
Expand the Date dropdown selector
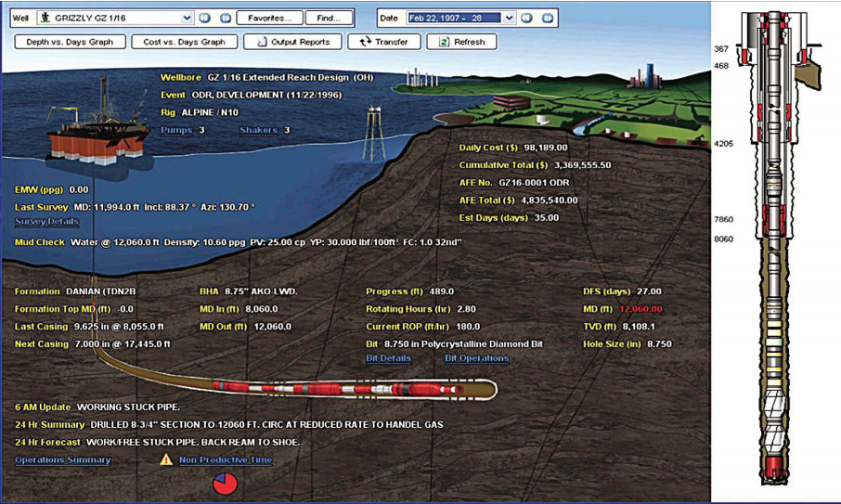509,18
